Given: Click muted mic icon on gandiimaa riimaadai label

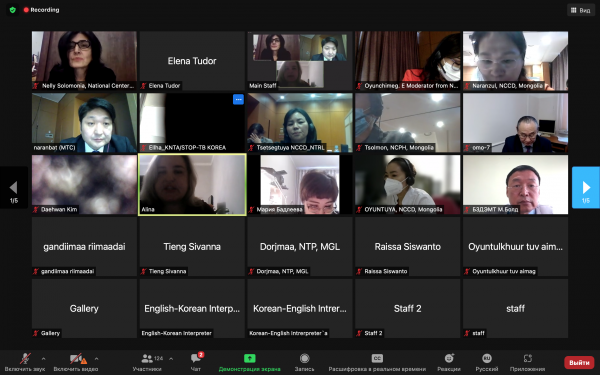Looking at the screenshot, I should tap(36, 271).
